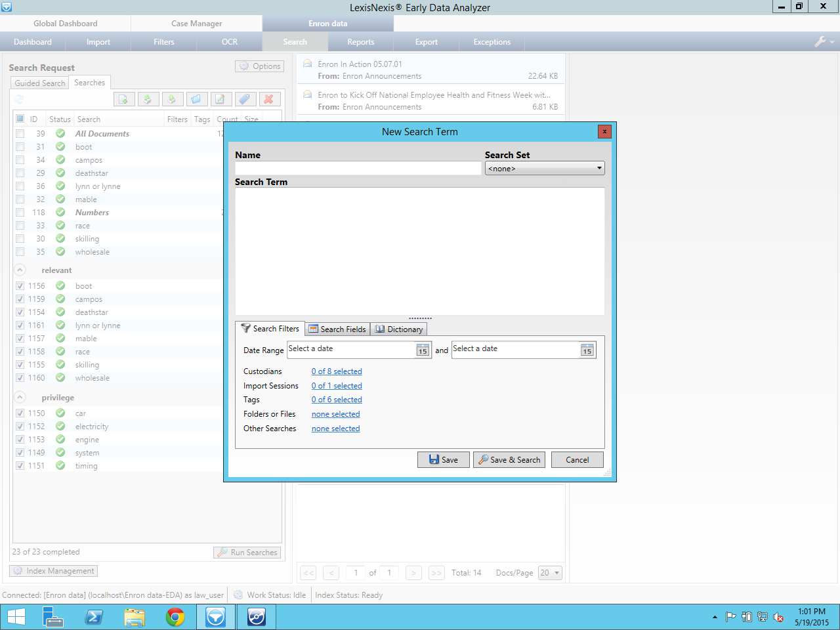Collapse the relevant search group
The height and width of the screenshot is (630, 840).
20,270
